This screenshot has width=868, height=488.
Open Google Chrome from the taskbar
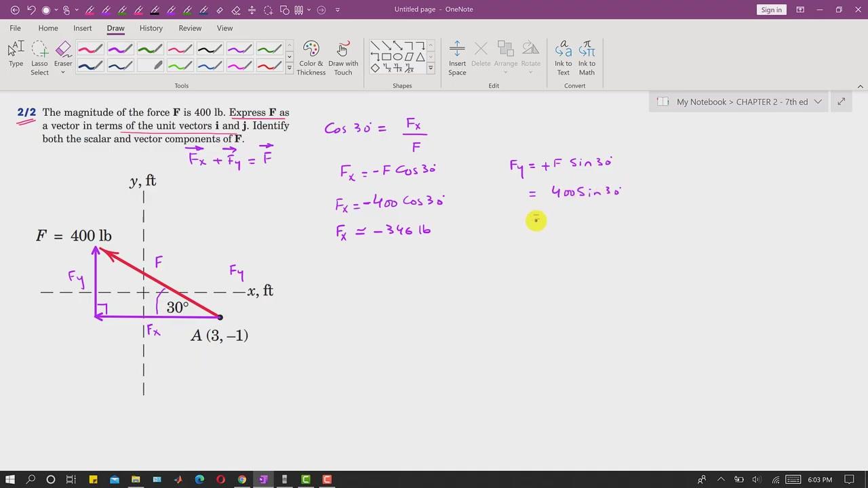(x=242, y=479)
